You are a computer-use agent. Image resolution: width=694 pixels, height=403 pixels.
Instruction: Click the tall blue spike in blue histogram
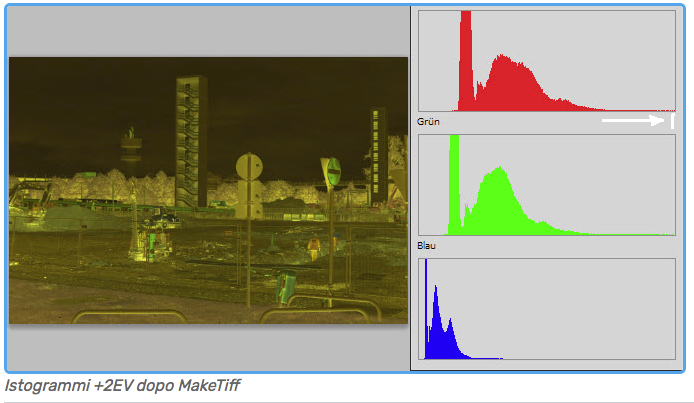[426, 310]
